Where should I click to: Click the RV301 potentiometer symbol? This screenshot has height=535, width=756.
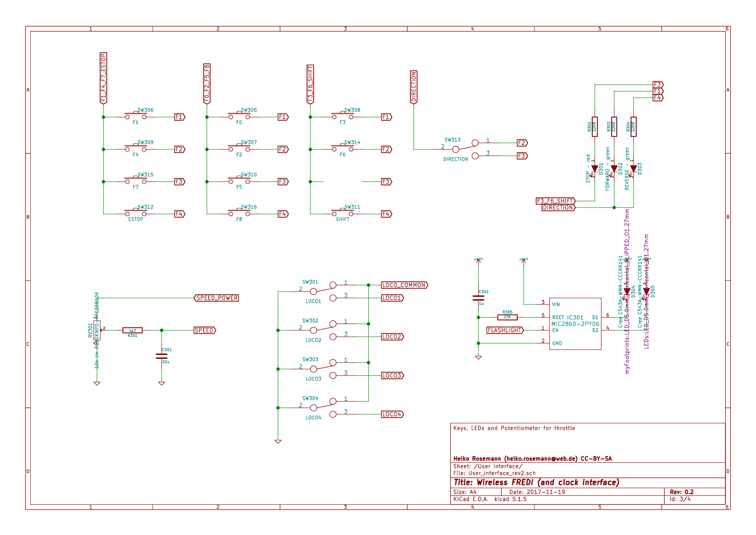(x=97, y=330)
